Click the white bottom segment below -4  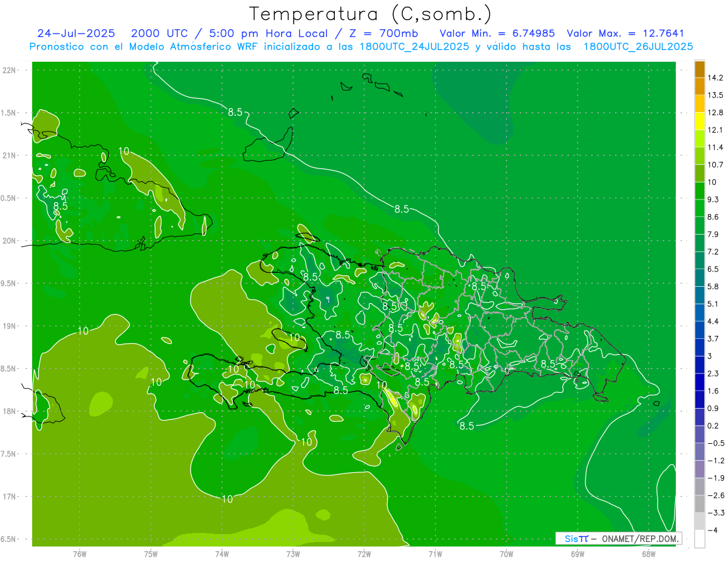point(699,538)
